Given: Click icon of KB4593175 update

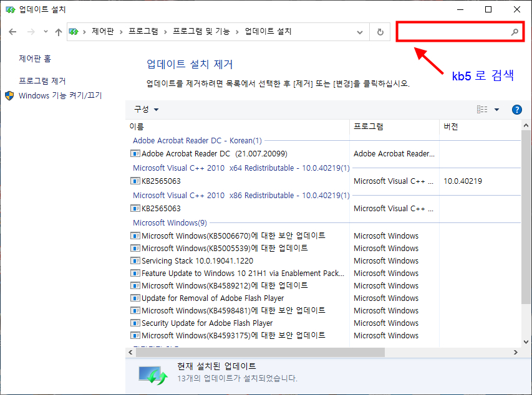Looking at the screenshot, I should (135, 335).
